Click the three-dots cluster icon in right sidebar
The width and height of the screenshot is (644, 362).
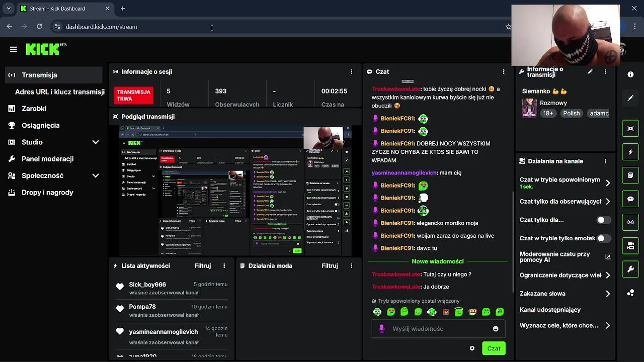(x=630, y=293)
